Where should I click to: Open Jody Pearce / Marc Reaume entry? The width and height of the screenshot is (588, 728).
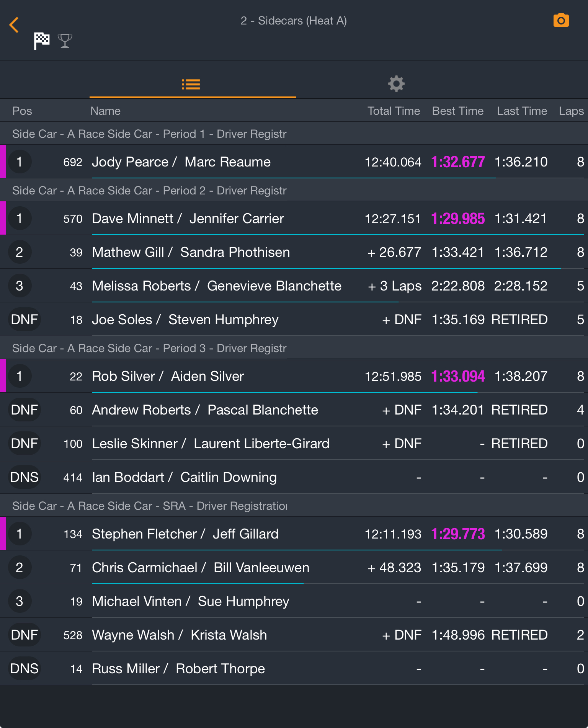click(x=294, y=162)
